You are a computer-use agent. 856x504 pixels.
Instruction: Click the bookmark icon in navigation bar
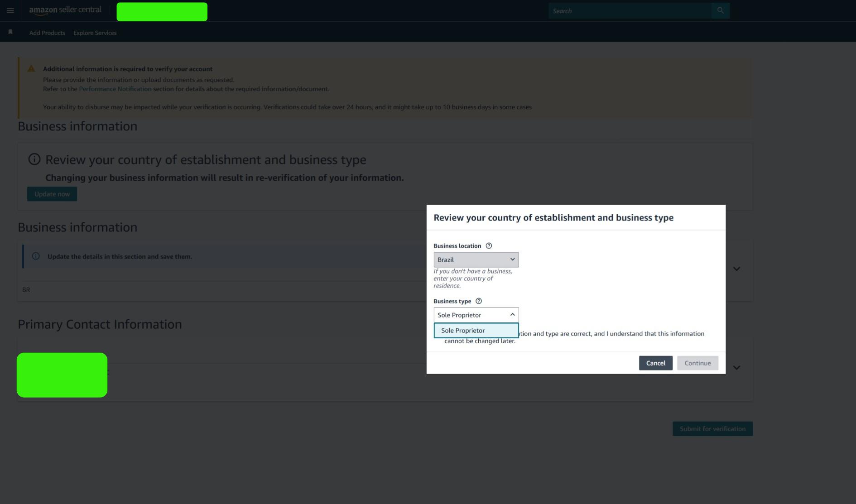coord(10,32)
